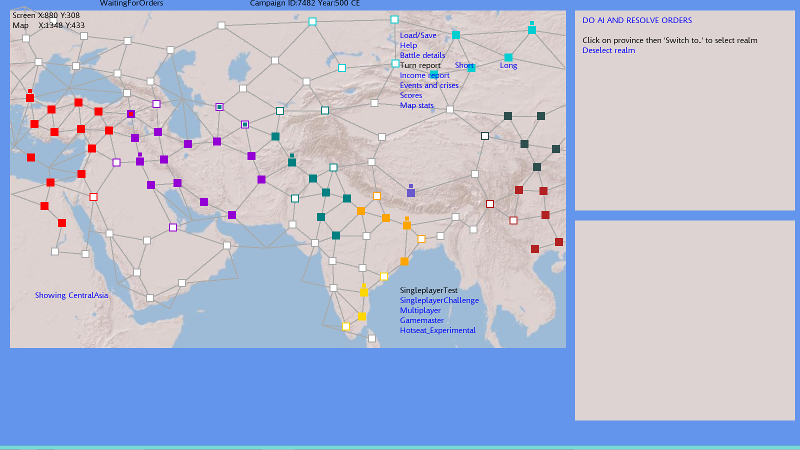The height and width of the screenshot is (450, 800).
Task: Open Events and crises report
Action: click(429, 85)
